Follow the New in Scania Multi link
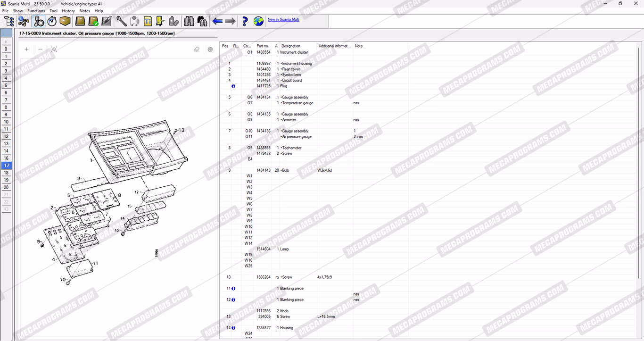The width and height of the screenshot is (644, 341). [283, 20]
